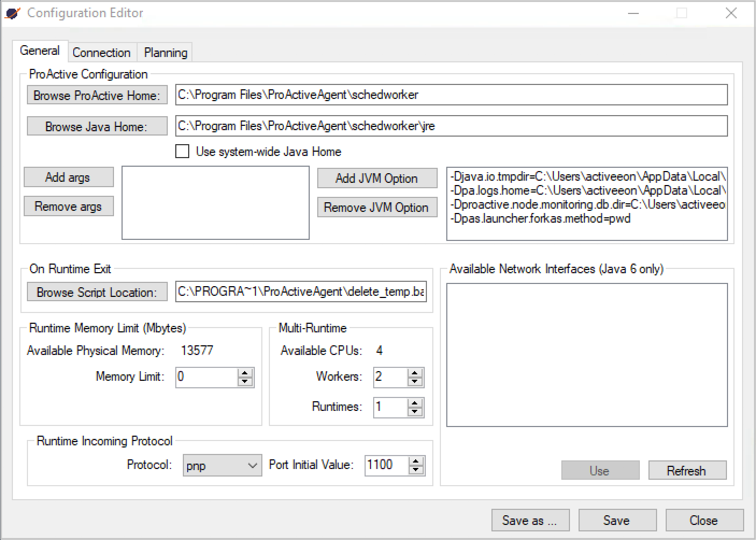756x540 pixels.
Task: Click Add JVM Option button
Action: click(377, 179)
